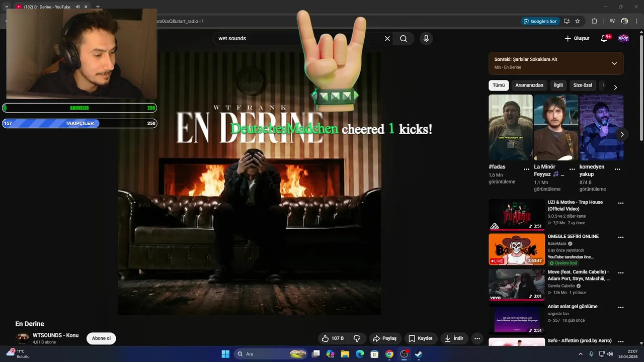This screenshot has width=644, height=362.
Task: Open the #fadas short thumbnail
Action: coord(511,127)
